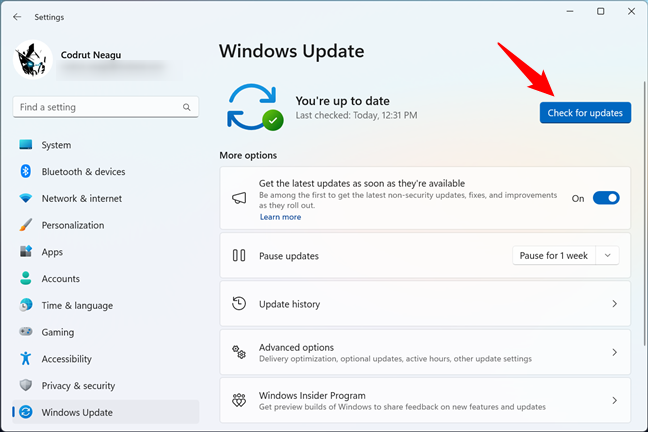Open the Update history row label
This screenshot has height=432, width=648.
pos(289,304)
